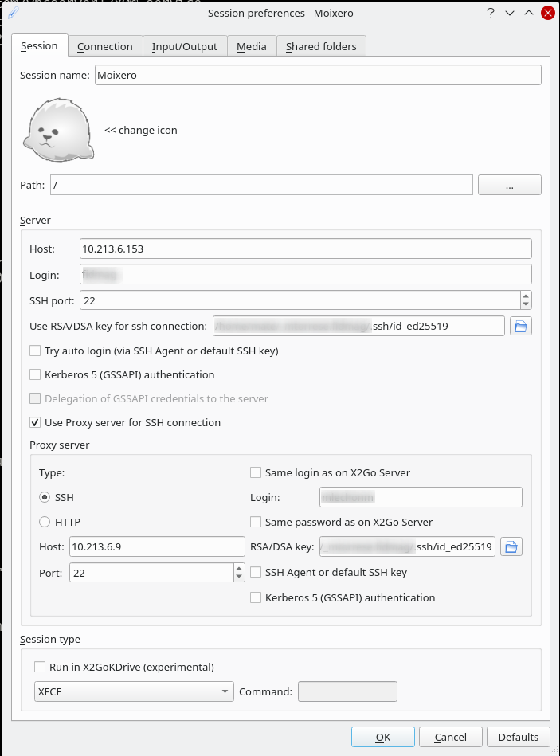Click the main RSA/DSA key path field

(x=358, y=326)
